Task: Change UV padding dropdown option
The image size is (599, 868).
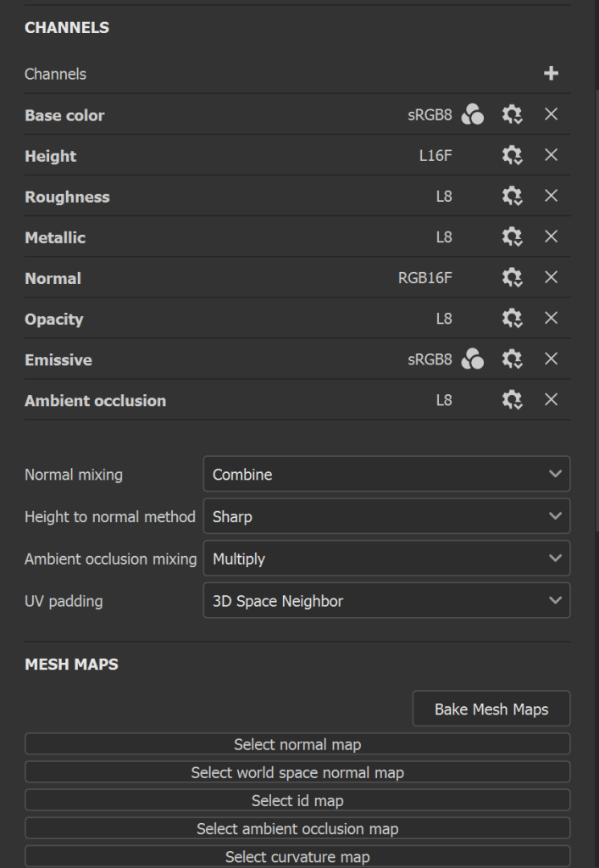Action: pos(386,601)
